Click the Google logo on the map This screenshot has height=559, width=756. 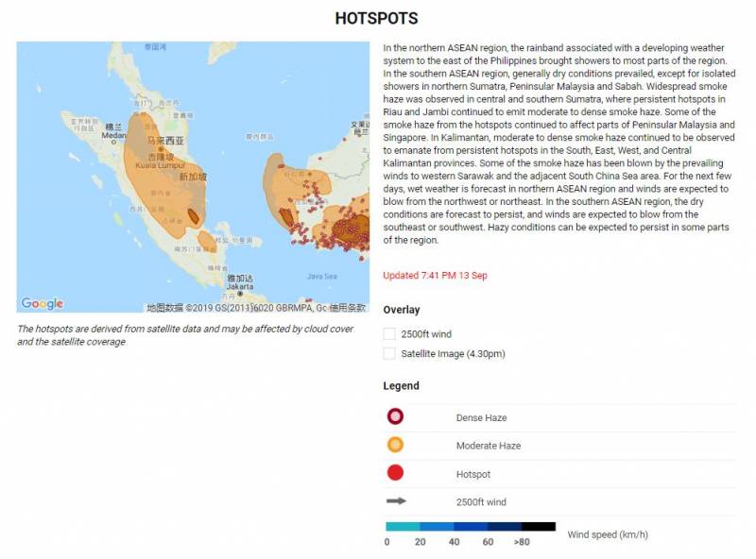pyautogui.click(x=43, y=303)
